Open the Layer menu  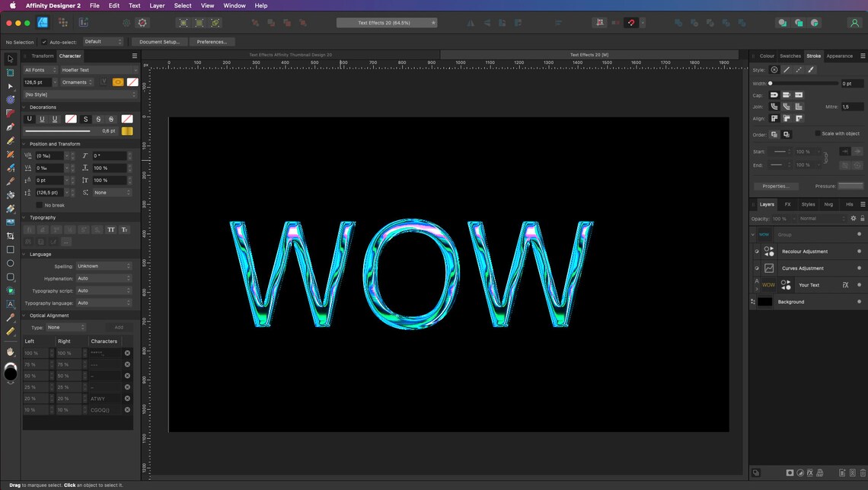[157, 5]
